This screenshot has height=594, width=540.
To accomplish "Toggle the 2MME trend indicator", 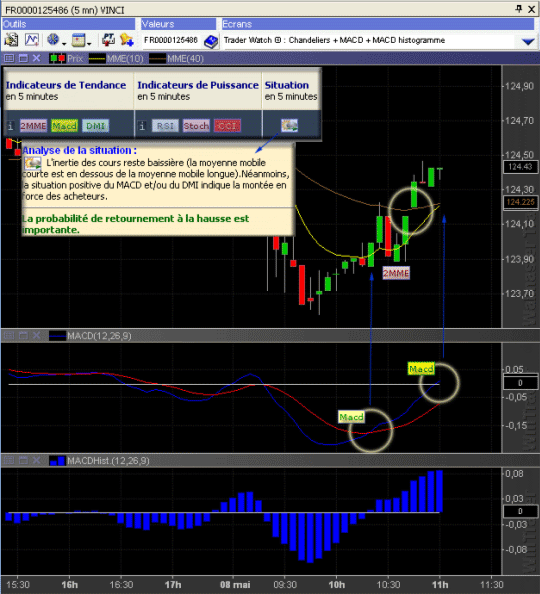I will click(33, 126).
